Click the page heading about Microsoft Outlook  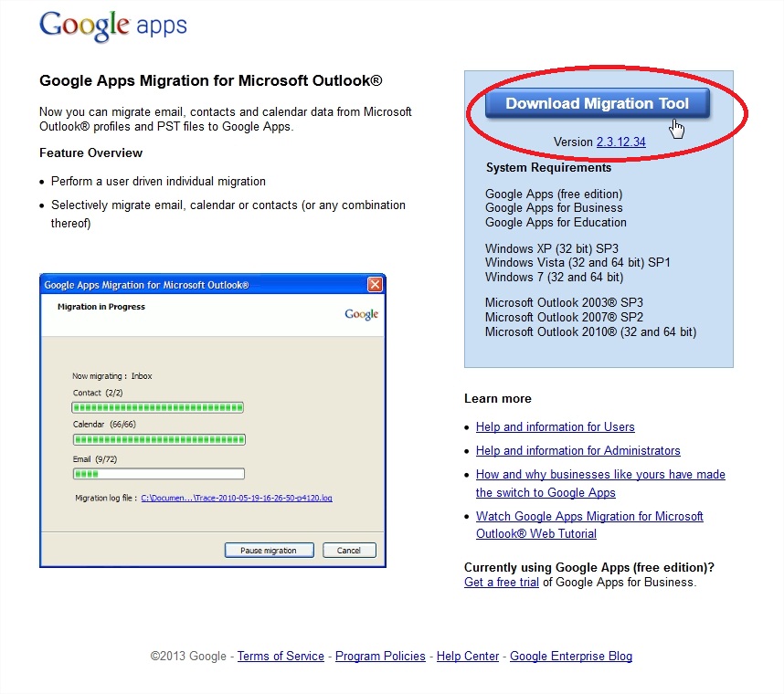click(x=211, y=80)
